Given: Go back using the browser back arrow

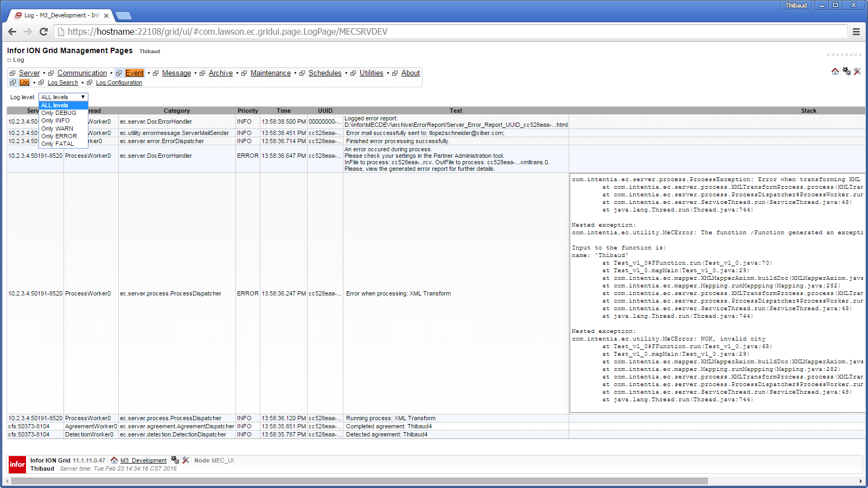Looking at the screenshot, I should coord(12,32).
